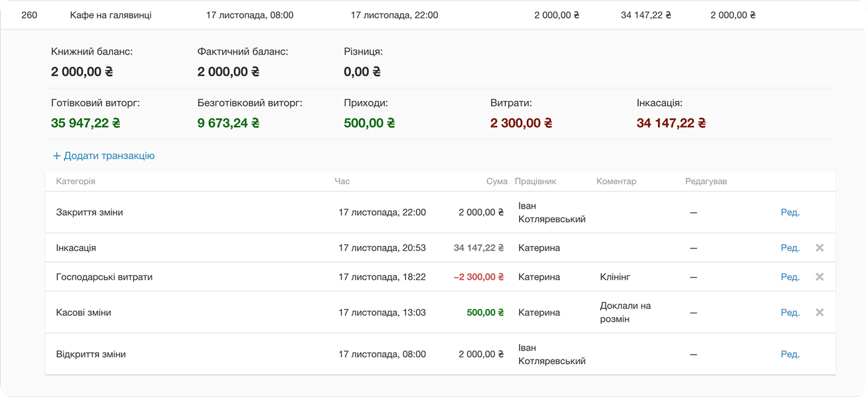This screenshot has height=397, width=868.
Task: Remove the Господарські витрати row via X icon
Action: coord(820,277)
